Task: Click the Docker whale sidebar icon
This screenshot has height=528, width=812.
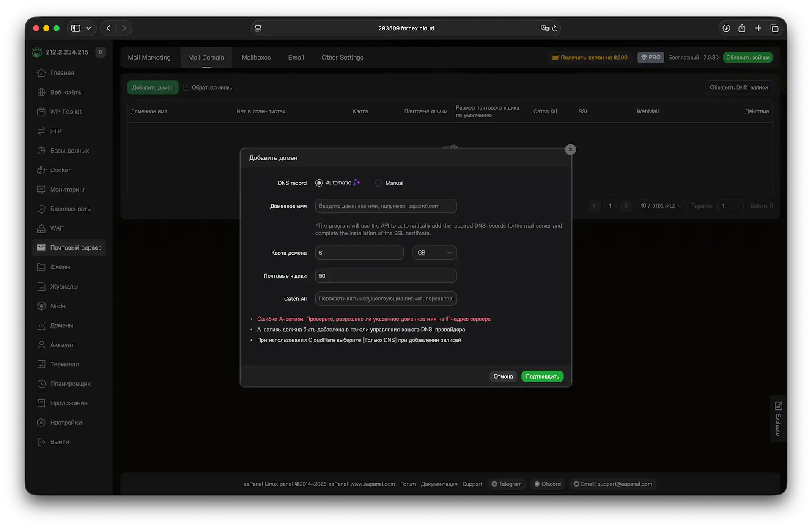Action: coord(41,170)
